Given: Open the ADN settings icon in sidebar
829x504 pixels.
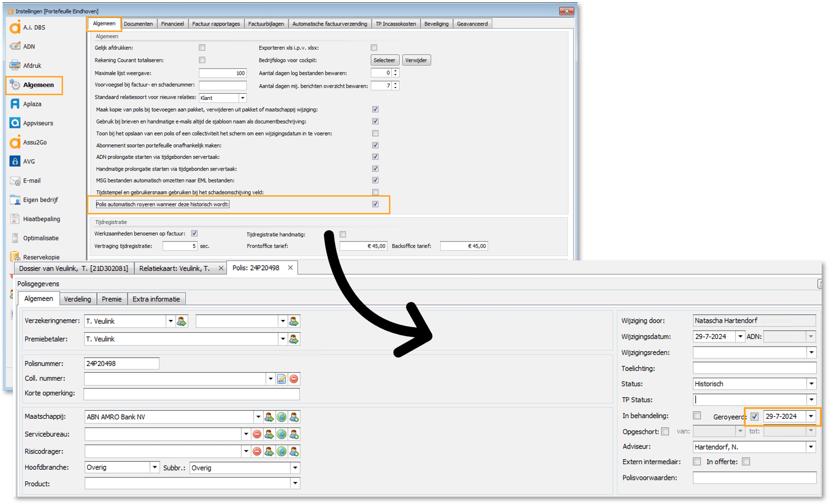Looking at the screenshot, I should click(x=15, y=47).
